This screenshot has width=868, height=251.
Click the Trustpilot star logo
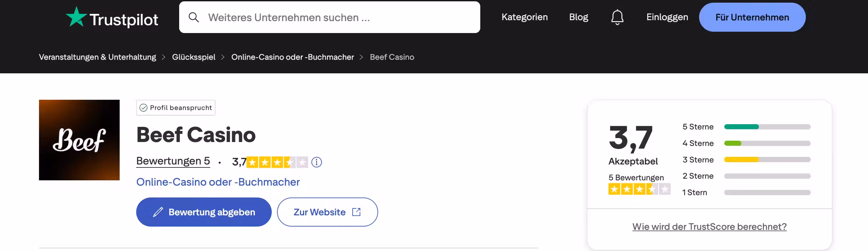tap(76, 17)
